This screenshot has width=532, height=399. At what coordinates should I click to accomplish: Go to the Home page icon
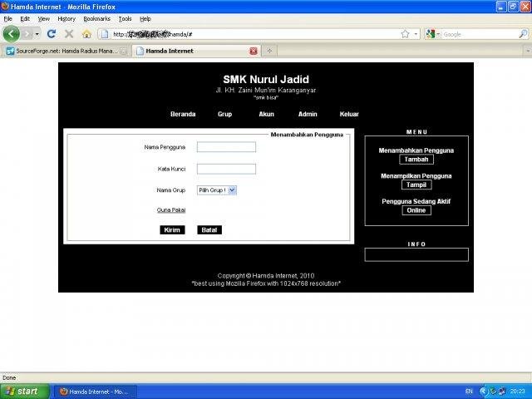(86, 34)
